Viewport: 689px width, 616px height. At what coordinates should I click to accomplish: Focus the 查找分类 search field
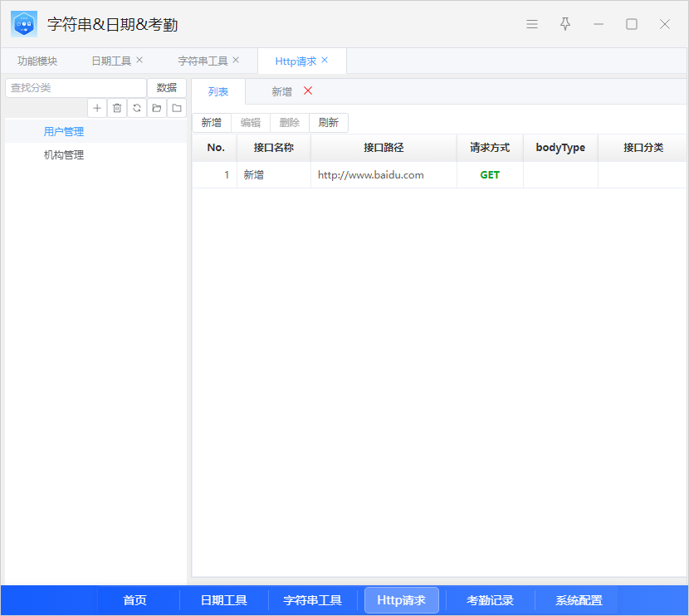(76, 88)
